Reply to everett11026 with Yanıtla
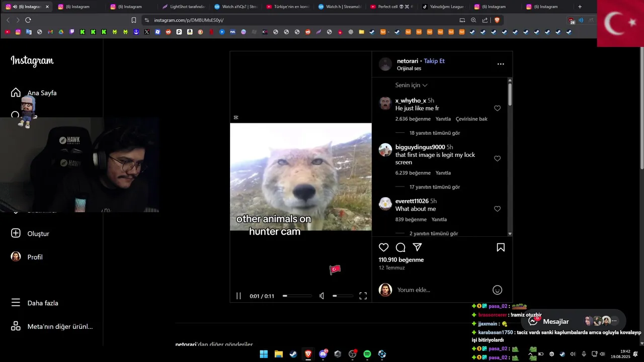The width and height of the screenshot is (644, 362). [x=439, y=220]
